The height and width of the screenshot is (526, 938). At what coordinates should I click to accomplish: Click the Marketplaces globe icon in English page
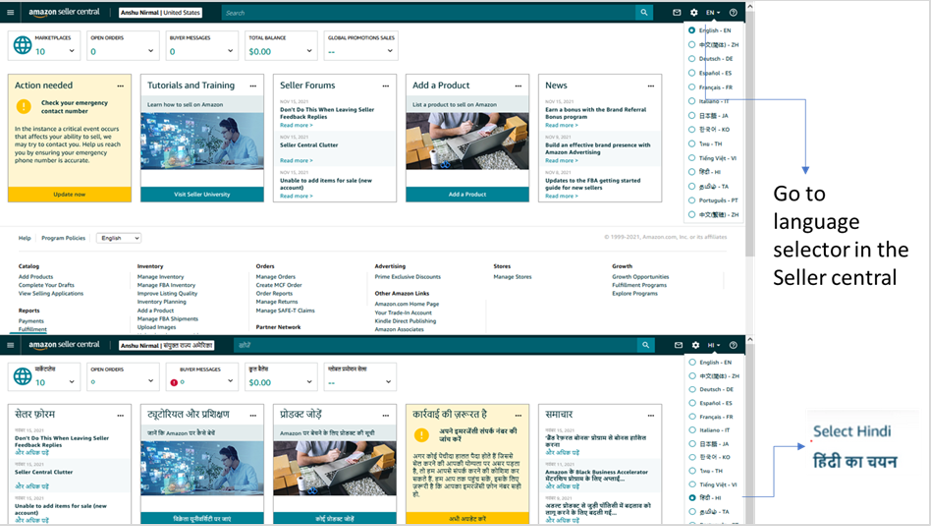pos(23,45)
